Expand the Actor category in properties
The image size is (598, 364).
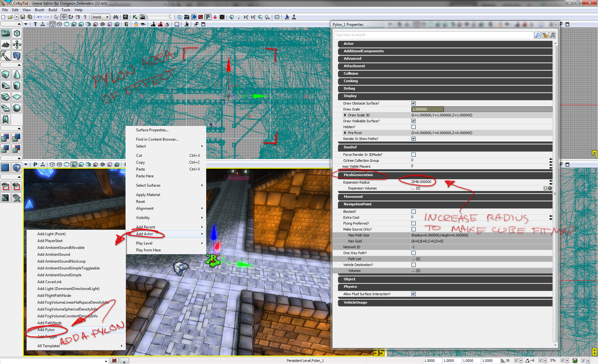pyautogui.click(x=445, y=44)
